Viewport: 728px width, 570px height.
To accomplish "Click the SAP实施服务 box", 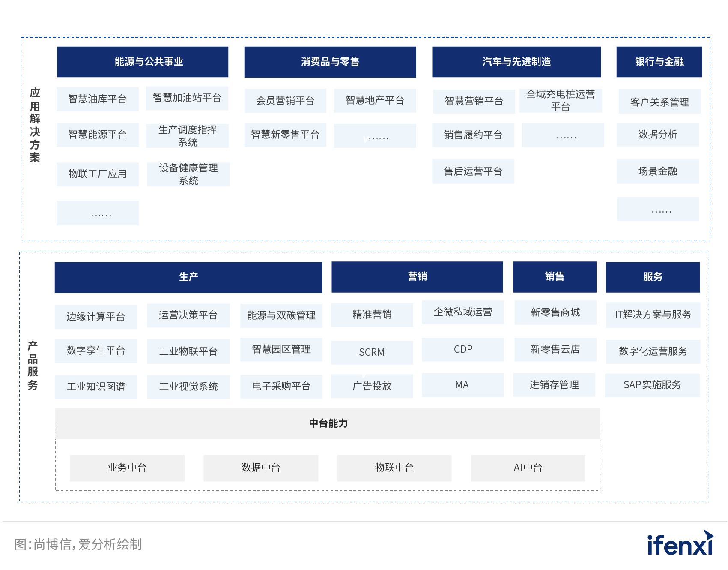I will tap(652, 385).
